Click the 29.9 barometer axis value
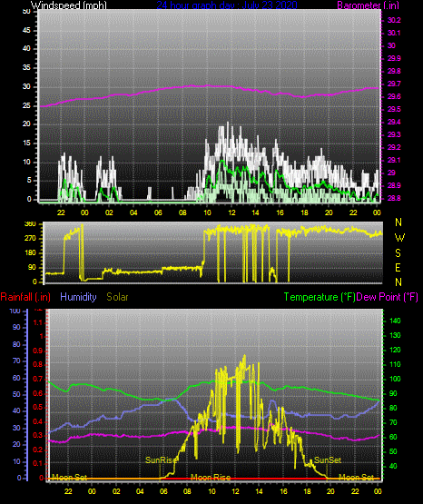The image size is (423, 504). click(394, 58)
